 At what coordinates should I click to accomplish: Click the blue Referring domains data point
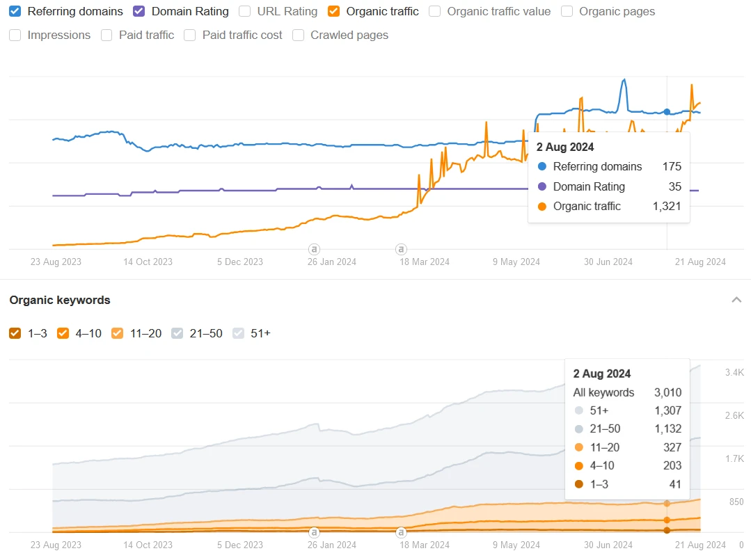point(667,112)
